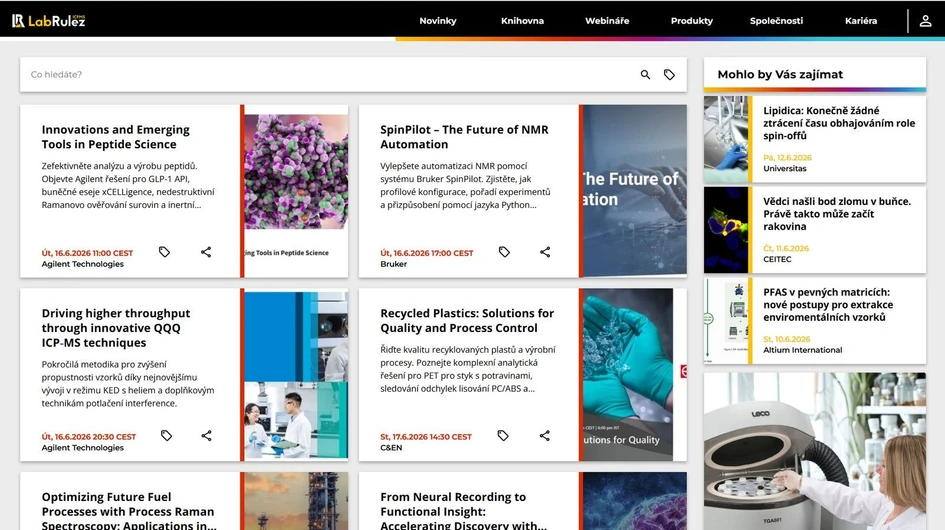The width and height of the screenshot is (945, 530).
Task: Click the SpinPilot 'The Future of' thumbnail
Action: [635, 191]
